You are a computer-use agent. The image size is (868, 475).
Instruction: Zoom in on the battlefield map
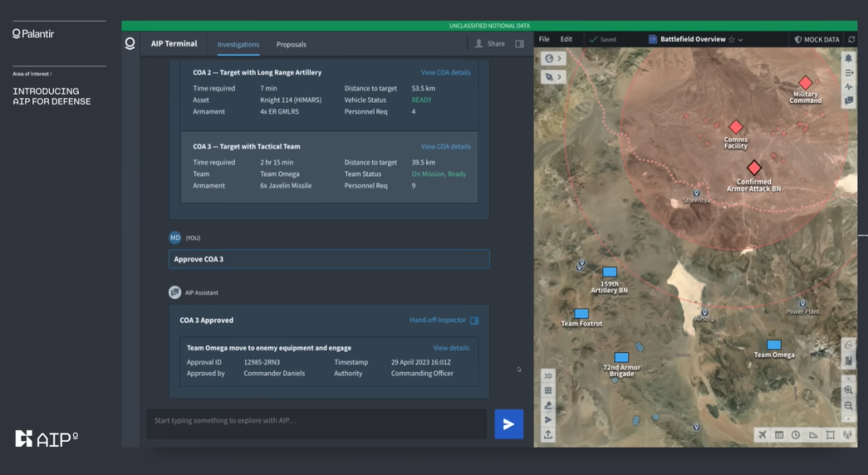click(x=849, y=390)
